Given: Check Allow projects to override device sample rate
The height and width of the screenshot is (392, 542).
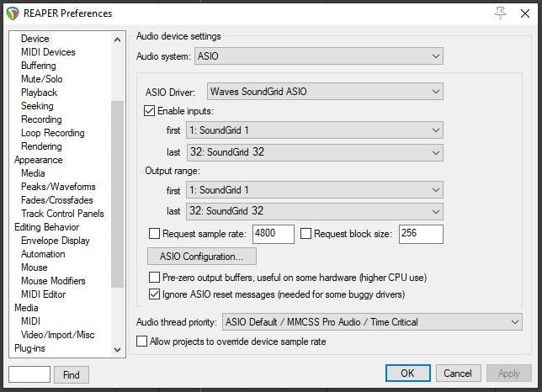Looking at the screenshot, I should click(x=141, y=342).
